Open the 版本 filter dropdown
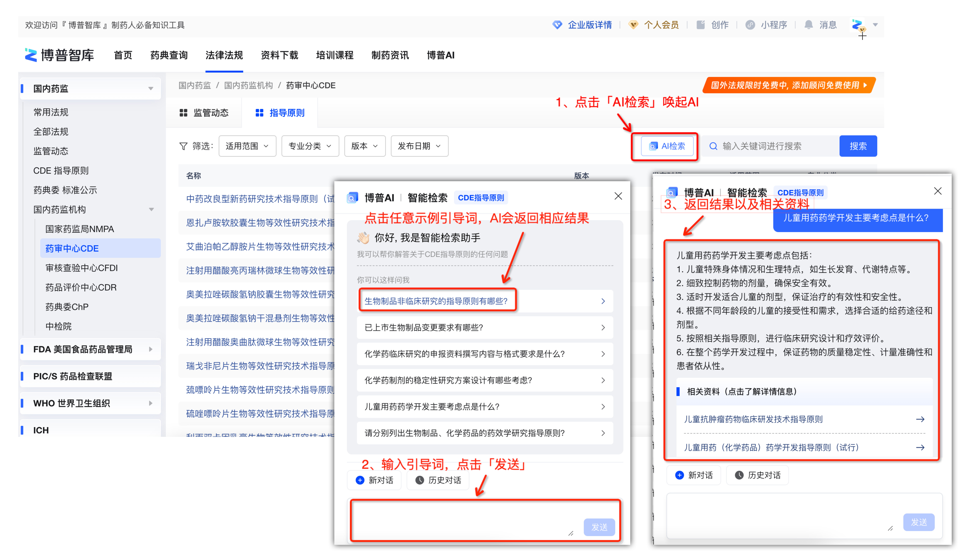980x559 pixels. (x=365, y=146)
